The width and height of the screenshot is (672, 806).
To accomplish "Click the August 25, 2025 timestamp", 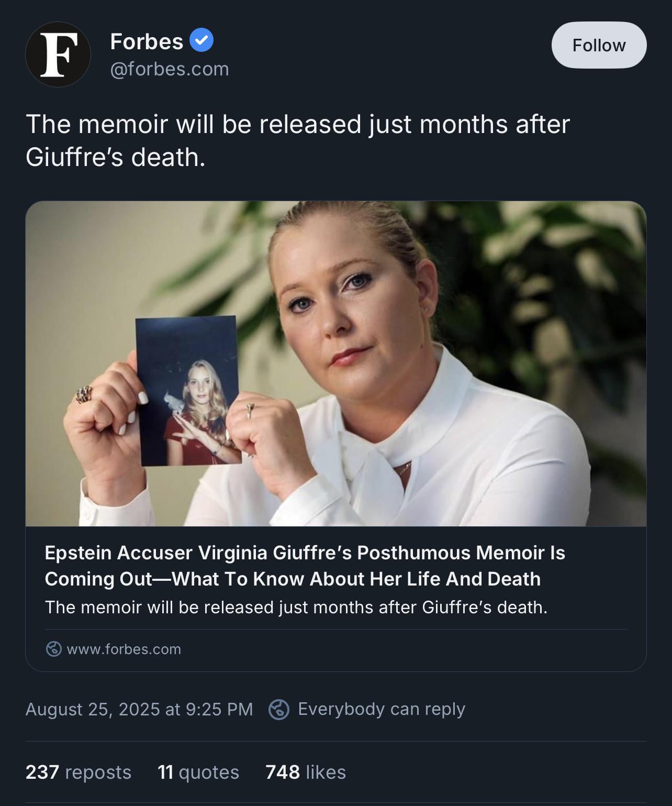I will (x=139, y=709).
